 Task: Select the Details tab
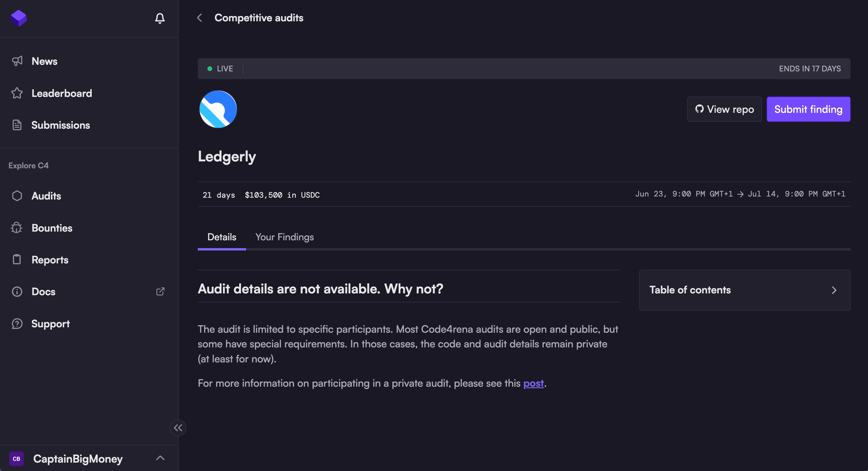[222, 237]
